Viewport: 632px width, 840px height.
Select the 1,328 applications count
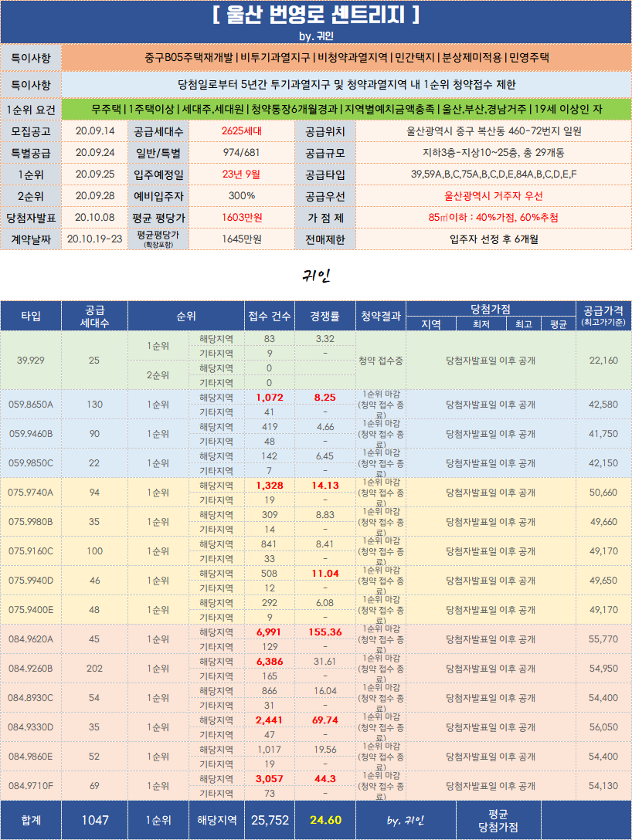tap(270, 486)
